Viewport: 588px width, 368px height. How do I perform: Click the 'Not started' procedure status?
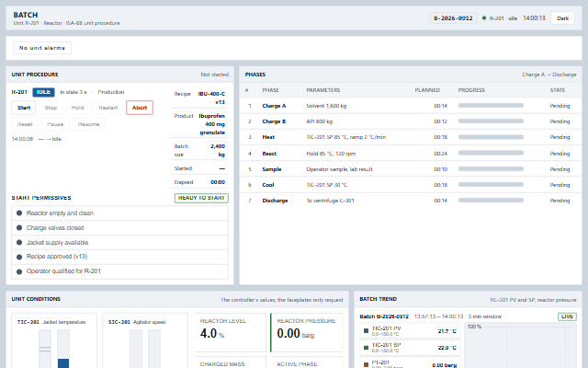pyautogui.click(x=214, y=75)
